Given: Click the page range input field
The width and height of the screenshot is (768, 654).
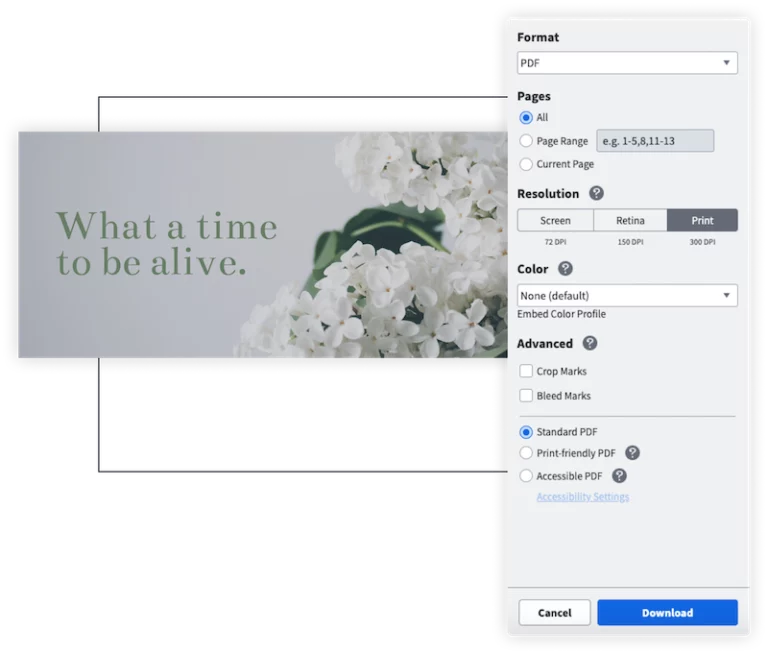Looking at the screenshot, I should [655, 141].
